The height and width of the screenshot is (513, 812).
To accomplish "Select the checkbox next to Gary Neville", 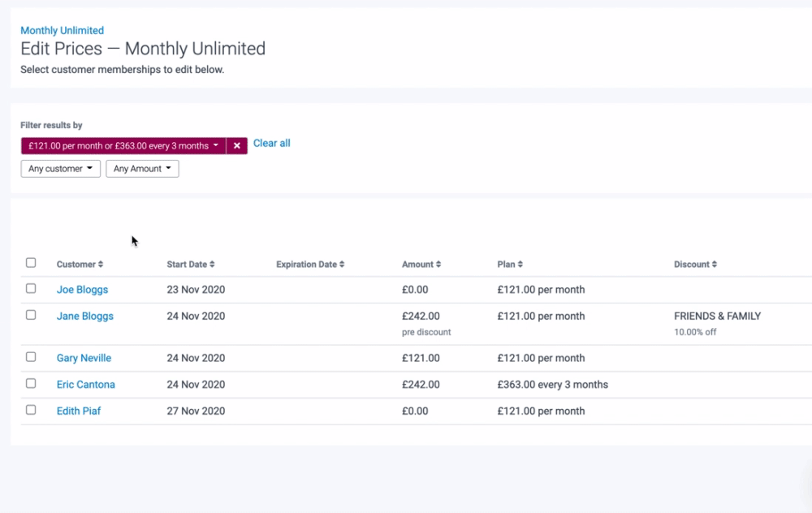I will tap(31, 357).
